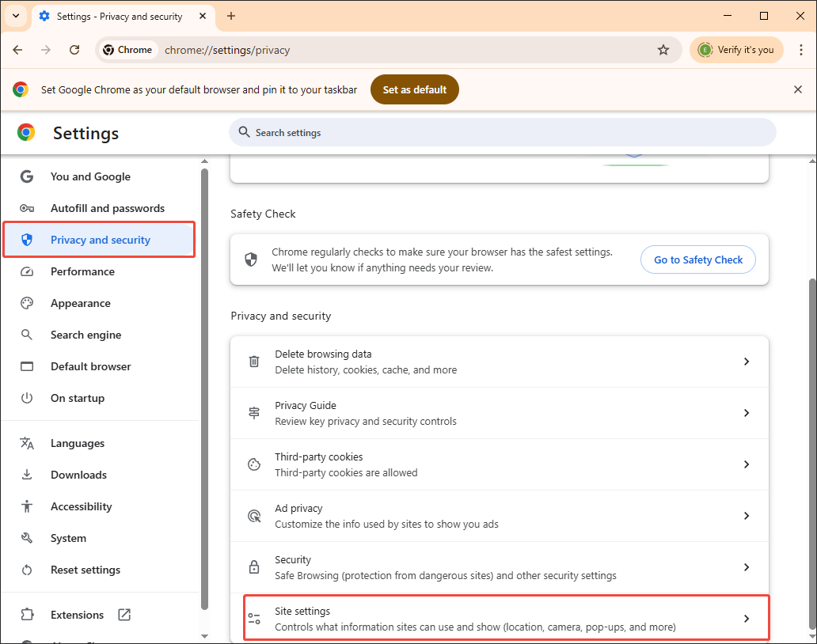Click the Search settings input field
The width and height of the screenshot is (817, 644).
(x=503, y=132)
